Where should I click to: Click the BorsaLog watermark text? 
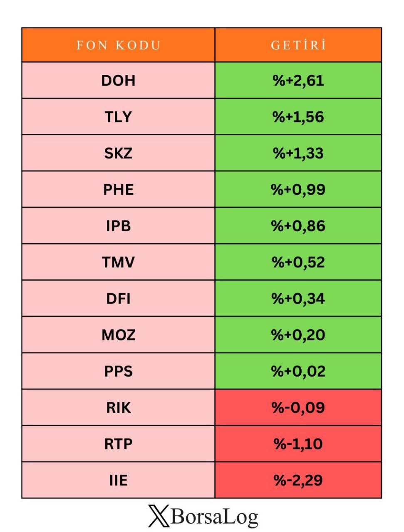(214, 517)
